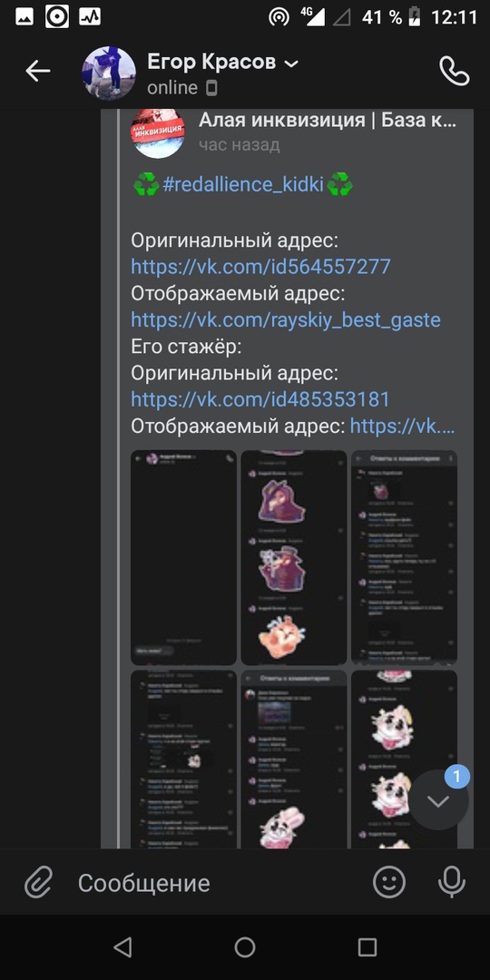Open Алая инквизиция community avatar
This screenshot has height=980, width=490.
pos(158,132)
